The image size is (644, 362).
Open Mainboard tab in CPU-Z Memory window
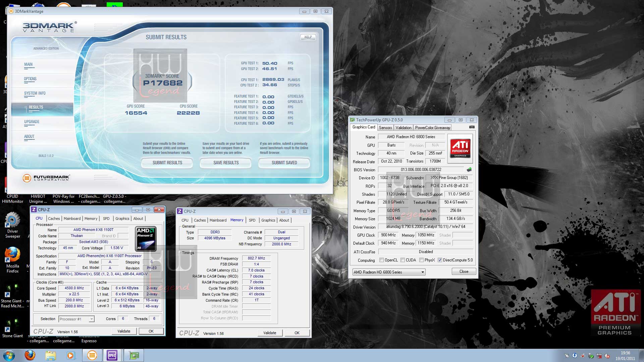(x=218, y=220)
